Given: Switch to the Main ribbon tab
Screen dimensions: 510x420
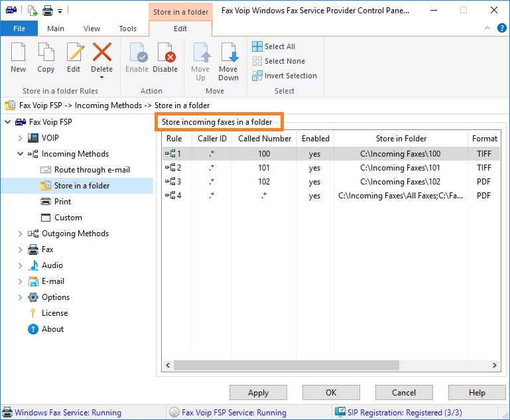Looking at the screenshot, I should coord(56,29).
